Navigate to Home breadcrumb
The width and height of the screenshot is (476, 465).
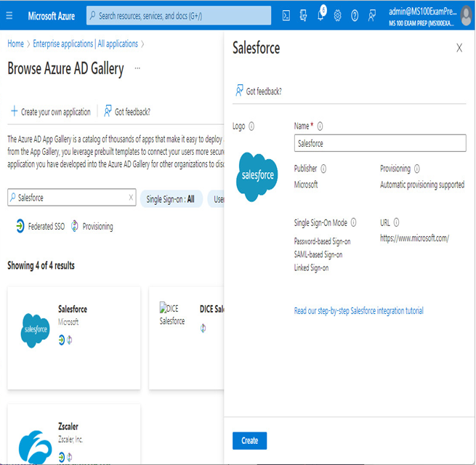pos(15,44)
